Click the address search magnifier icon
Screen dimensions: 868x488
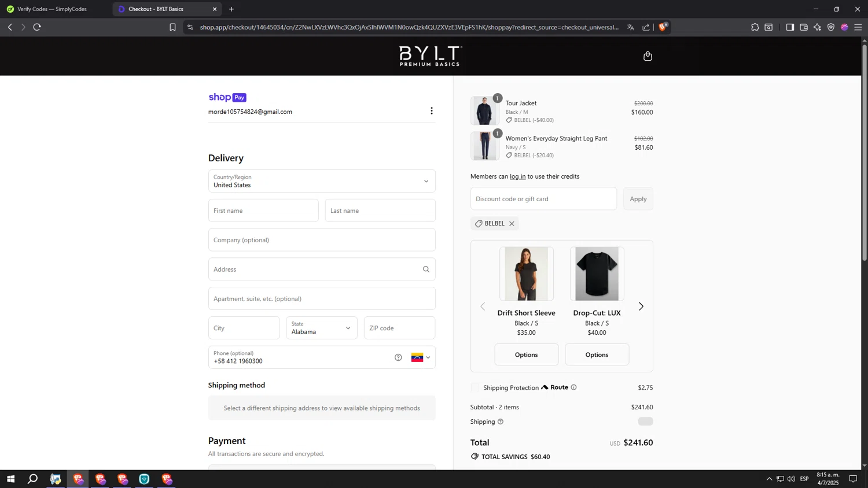point(426,269)
